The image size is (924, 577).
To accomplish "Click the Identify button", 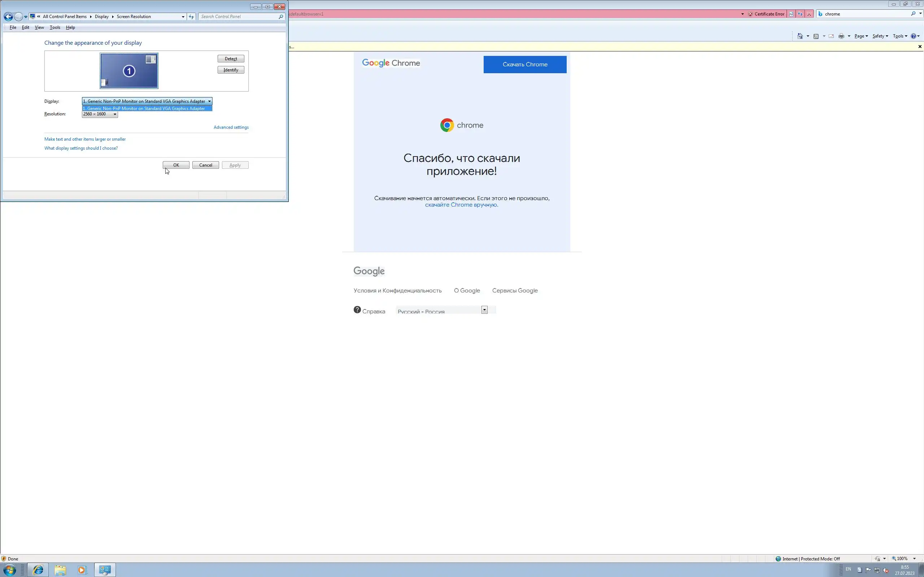I will (231, 70).
